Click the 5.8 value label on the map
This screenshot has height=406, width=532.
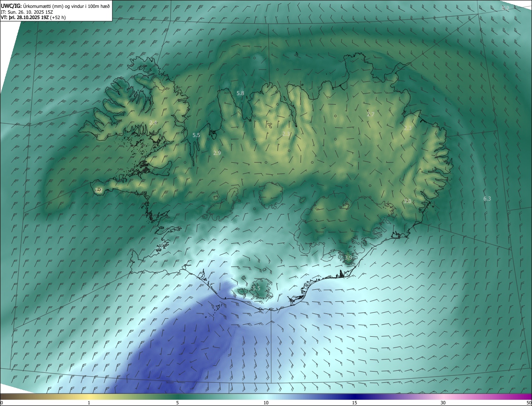coord(240,93)
